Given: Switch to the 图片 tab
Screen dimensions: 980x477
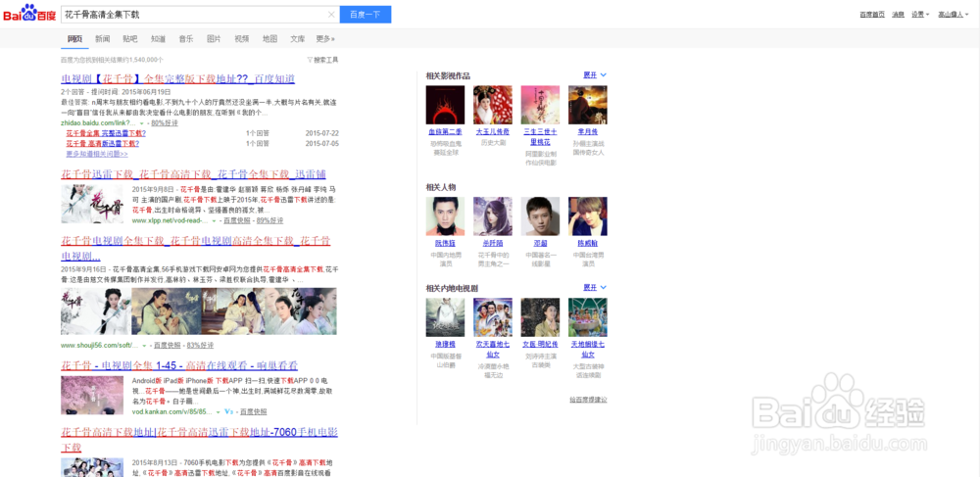Looking at the screenshot, I should point(214,39).
